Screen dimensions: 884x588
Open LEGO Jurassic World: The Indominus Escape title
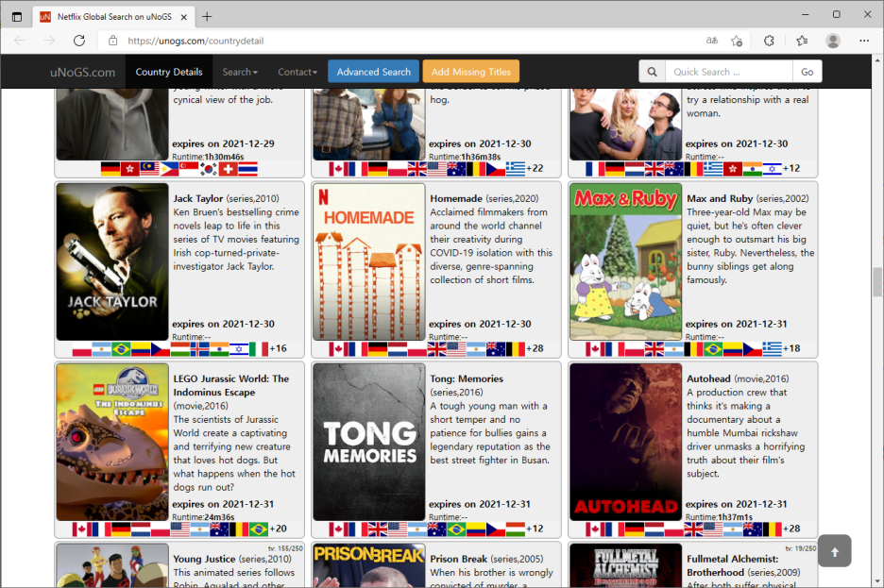231,385
